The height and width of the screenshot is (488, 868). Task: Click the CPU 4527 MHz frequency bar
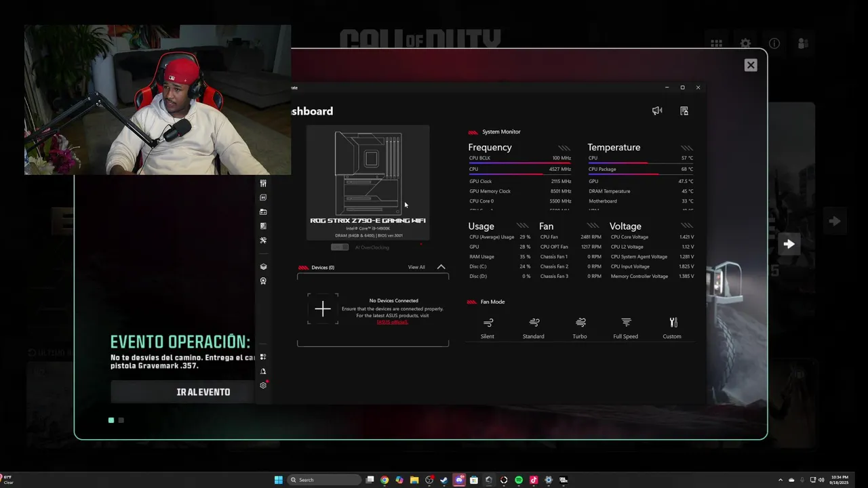[x=520, y=174]
